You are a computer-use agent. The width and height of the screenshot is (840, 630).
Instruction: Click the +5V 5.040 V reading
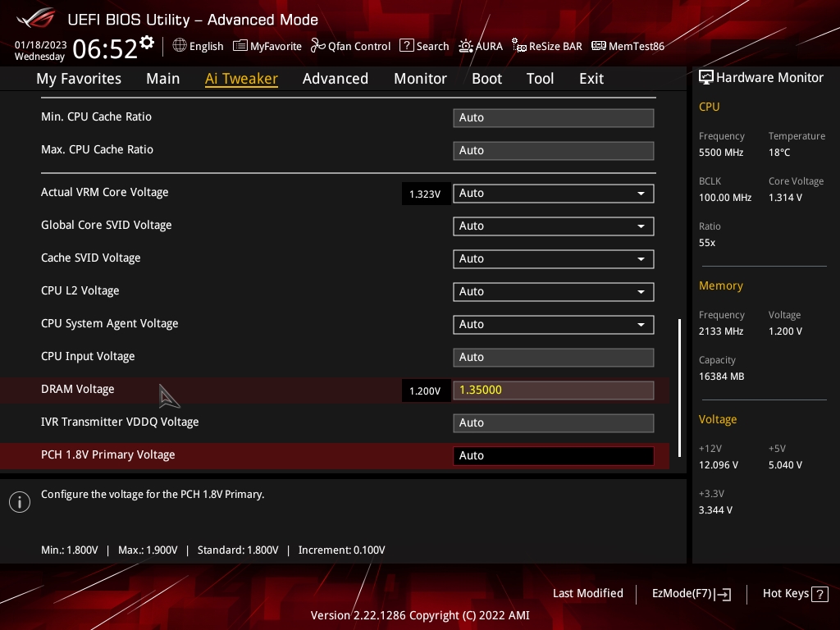click(785, 465)
